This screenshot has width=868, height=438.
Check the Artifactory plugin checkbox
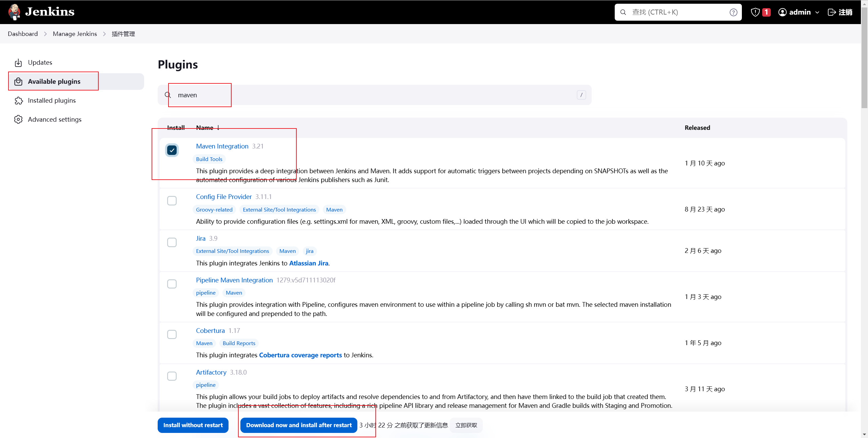coord(172,376)
